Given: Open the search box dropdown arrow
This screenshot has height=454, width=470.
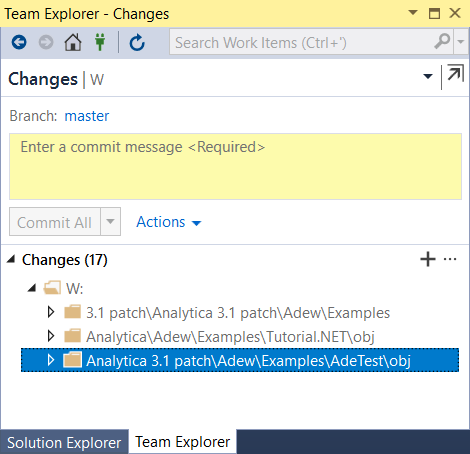Looking at the screenshot, I should (461, 42).
